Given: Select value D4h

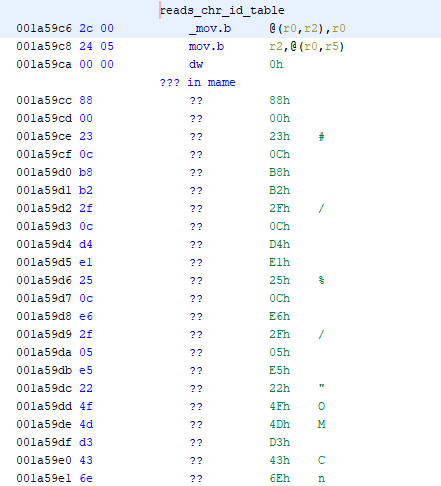Looking at the screenshot, I should 280,245.
